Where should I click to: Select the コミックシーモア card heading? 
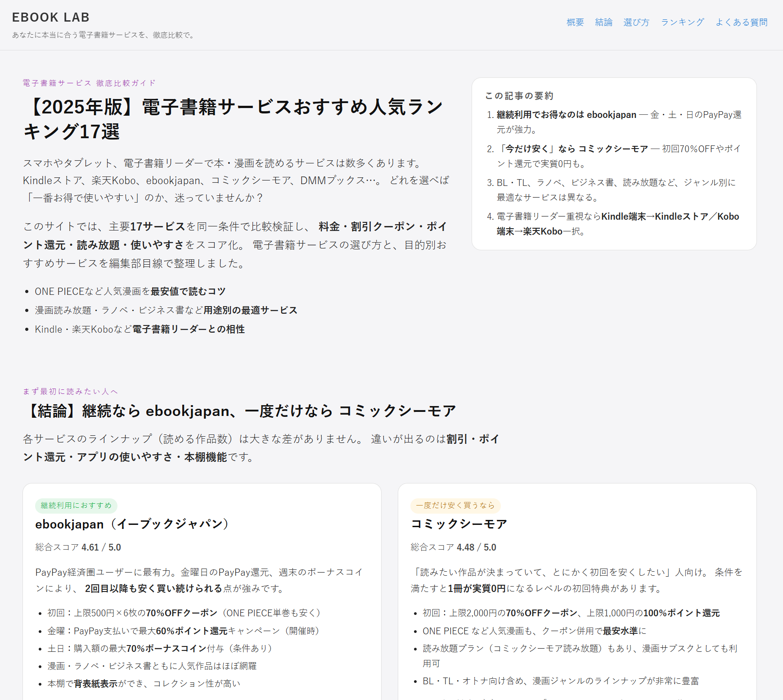(459, 524)
